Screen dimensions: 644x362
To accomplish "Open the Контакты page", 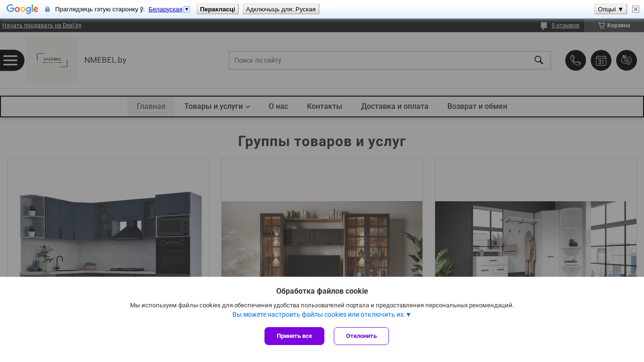I will tap(324, 107).
